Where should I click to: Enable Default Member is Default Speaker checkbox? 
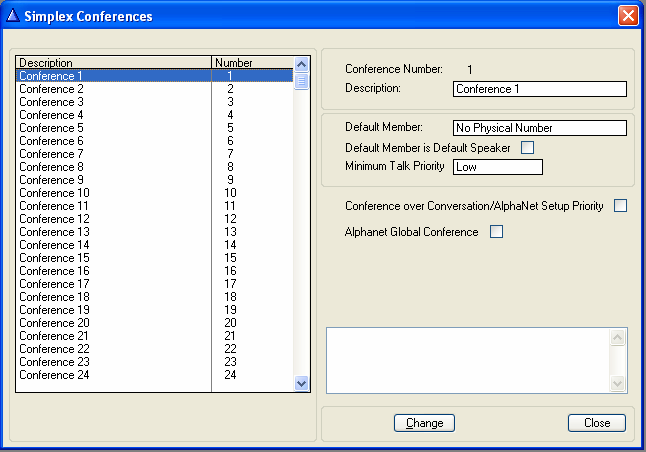528,148
